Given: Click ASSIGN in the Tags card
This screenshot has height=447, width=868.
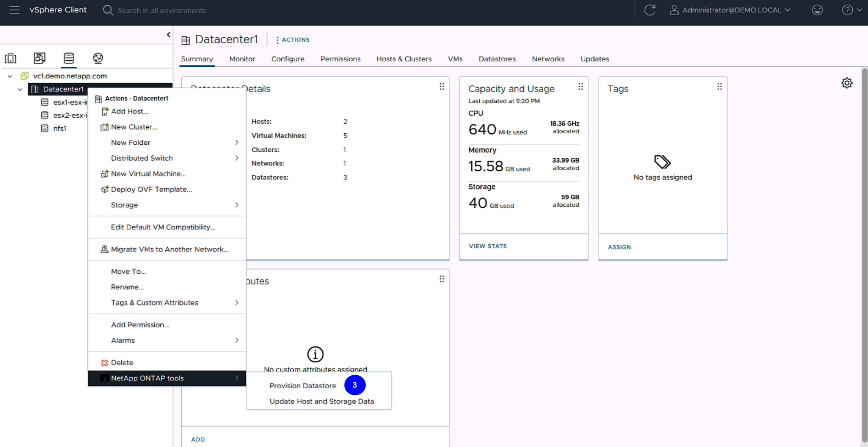Looking at the screenshot, I should pyautogui.click(x=619, y=247).
